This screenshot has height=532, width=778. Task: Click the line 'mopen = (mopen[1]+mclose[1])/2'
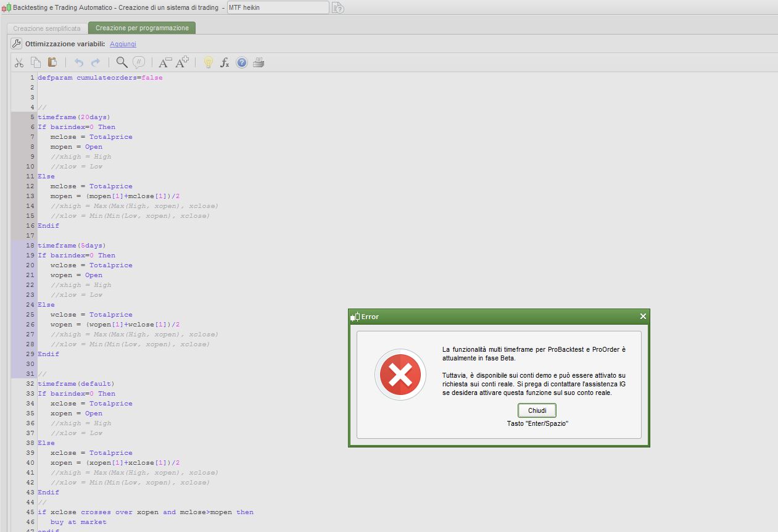pyautogui.click(x=115, y=196)
